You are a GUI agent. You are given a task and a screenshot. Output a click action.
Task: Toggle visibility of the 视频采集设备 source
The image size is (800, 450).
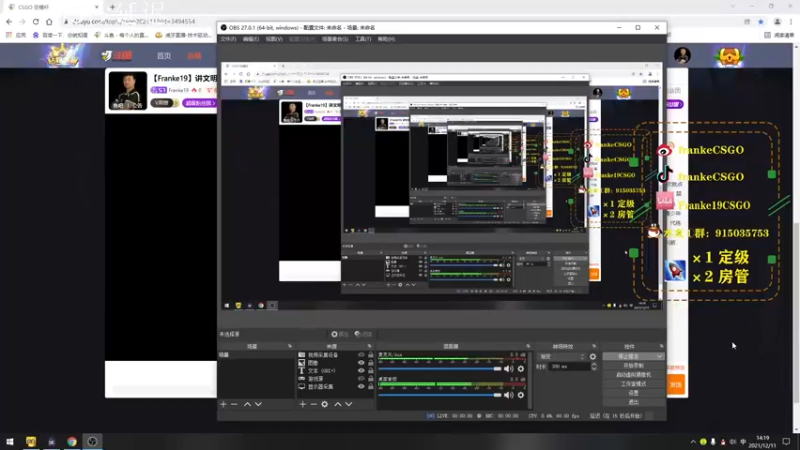tap(361, 355)
